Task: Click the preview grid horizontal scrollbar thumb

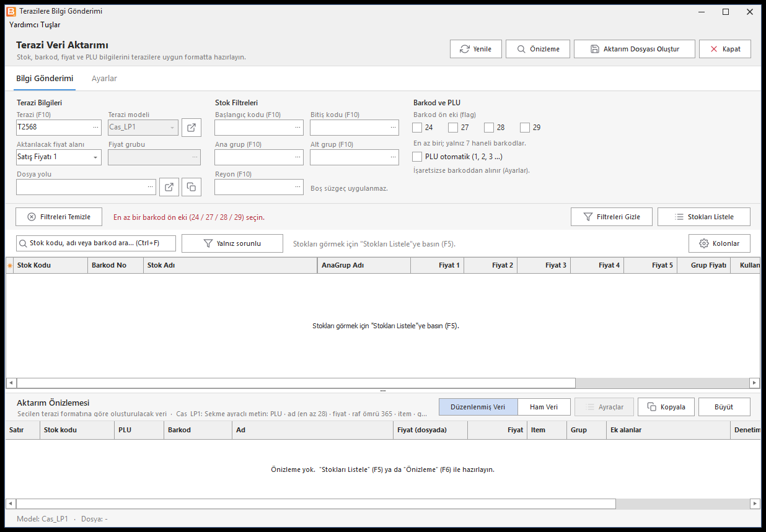Action: [x=316, y=504]
